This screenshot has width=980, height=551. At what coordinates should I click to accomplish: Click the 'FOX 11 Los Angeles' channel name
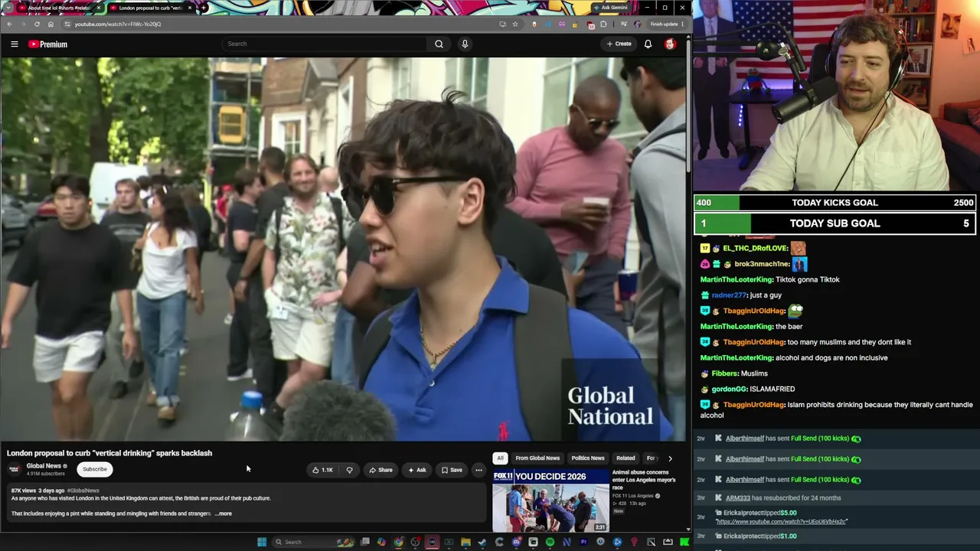pos(633,496)
